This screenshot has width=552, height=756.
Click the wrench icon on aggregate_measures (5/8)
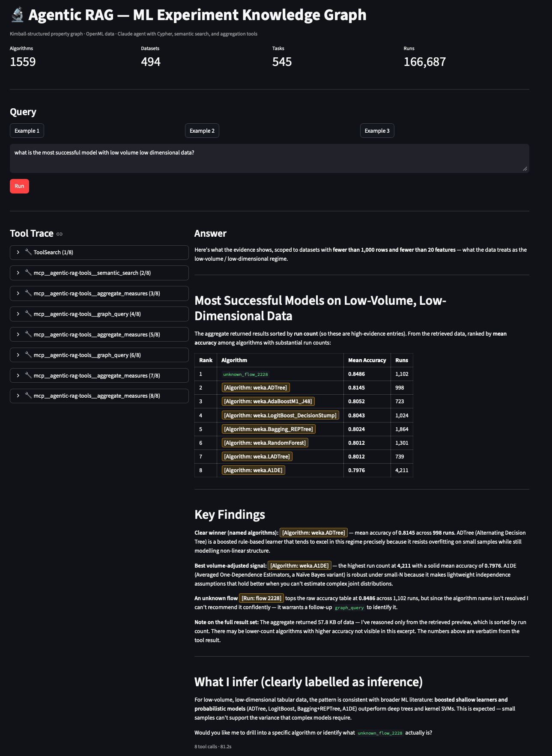tap(28, 334)
